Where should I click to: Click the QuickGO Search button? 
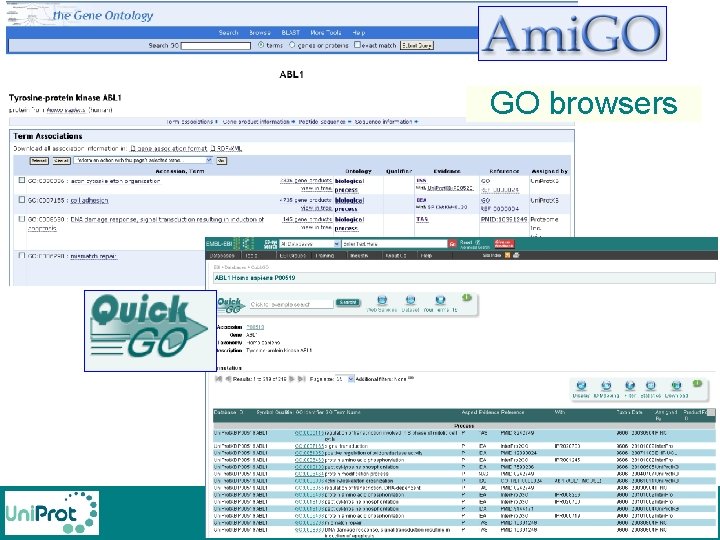coord(348,302)
